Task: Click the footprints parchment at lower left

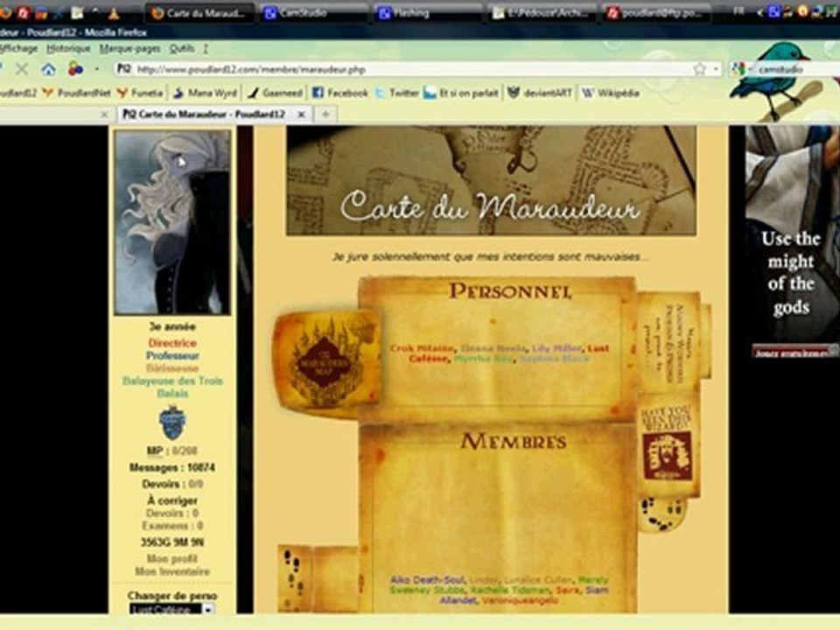Action: [318, 578]
